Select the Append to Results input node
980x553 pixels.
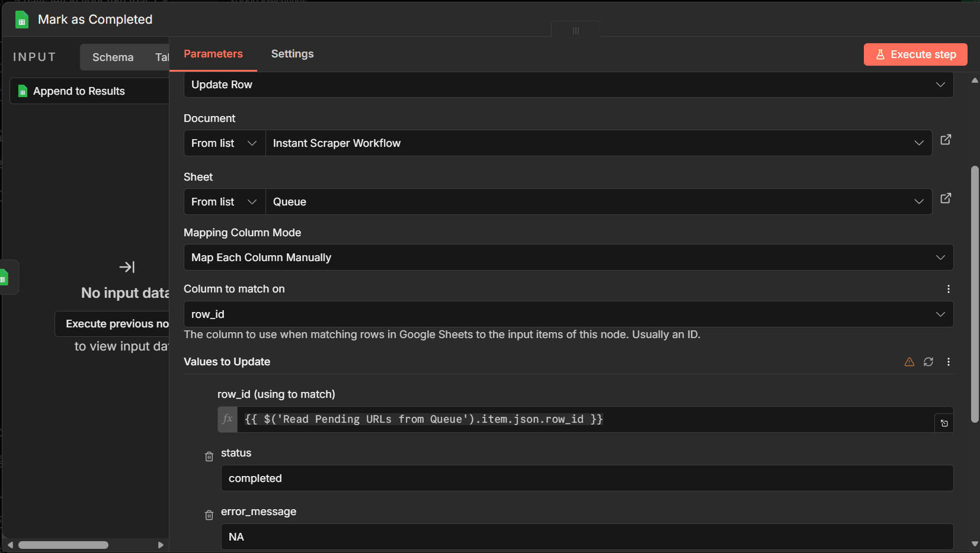[x=90, y=91]
